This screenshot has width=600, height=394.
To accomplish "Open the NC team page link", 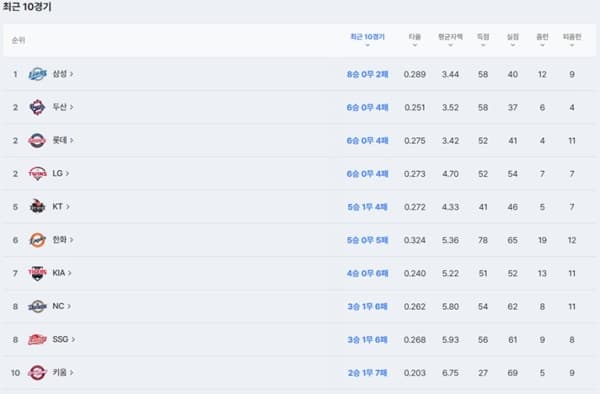I will click(x=62, y=306).
